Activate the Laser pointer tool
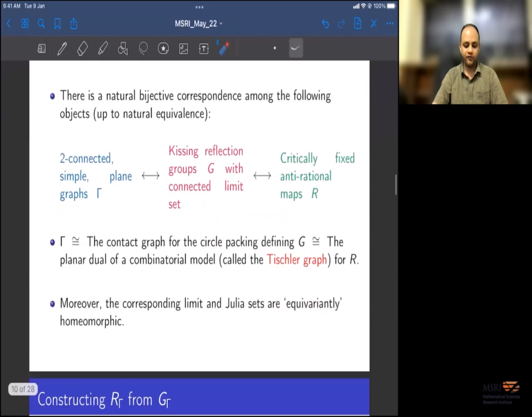Screen dimensions: 532x417 point(224,48)
